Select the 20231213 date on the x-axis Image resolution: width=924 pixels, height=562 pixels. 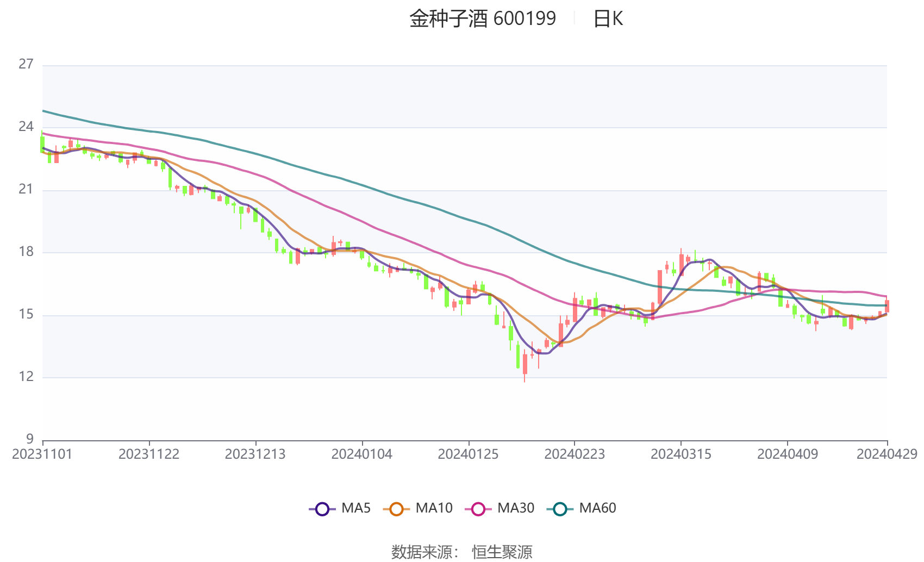click(255, 454)
